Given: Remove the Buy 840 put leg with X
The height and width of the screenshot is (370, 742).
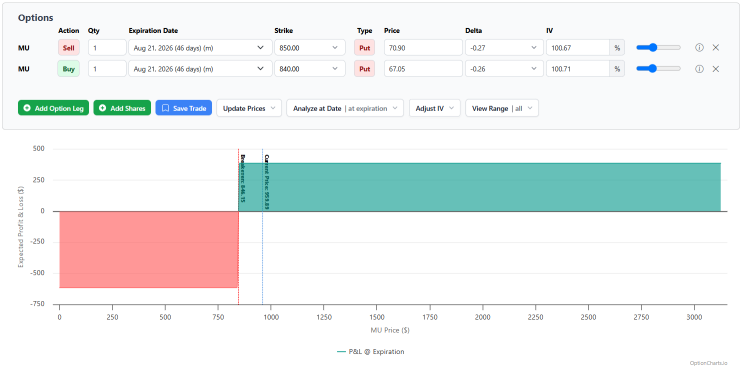Looking at the screenshot, I should coord(716,69).
